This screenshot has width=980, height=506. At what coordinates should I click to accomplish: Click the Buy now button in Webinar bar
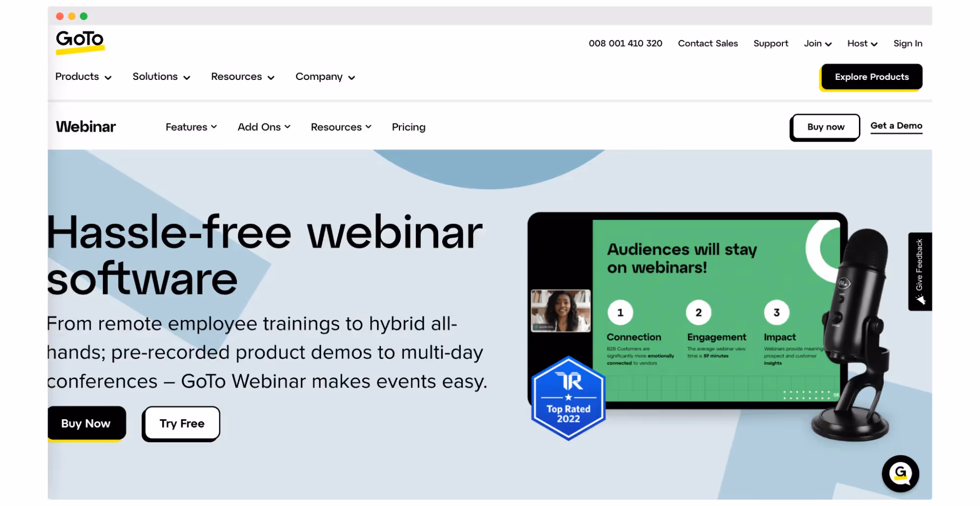pos(826,127)
